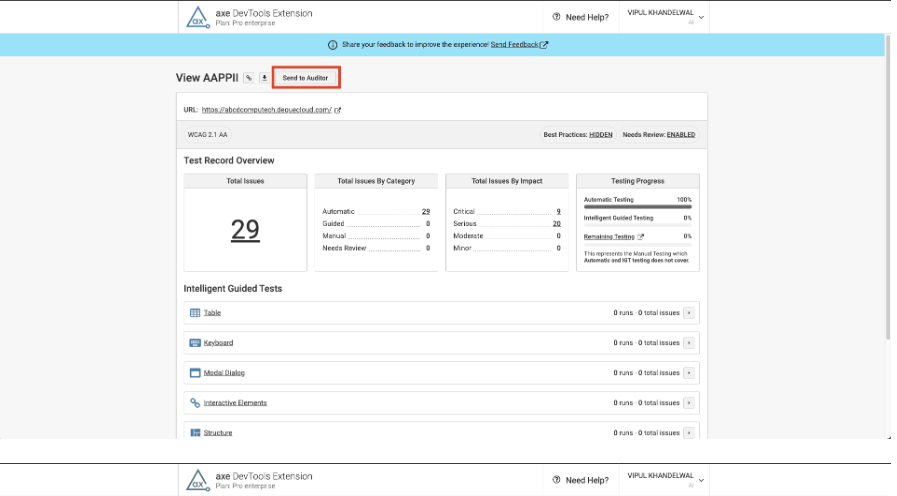Viewport: 897px width, 496px height.
Task: Click the page vertical scrollbar
Action: [888, 200]
